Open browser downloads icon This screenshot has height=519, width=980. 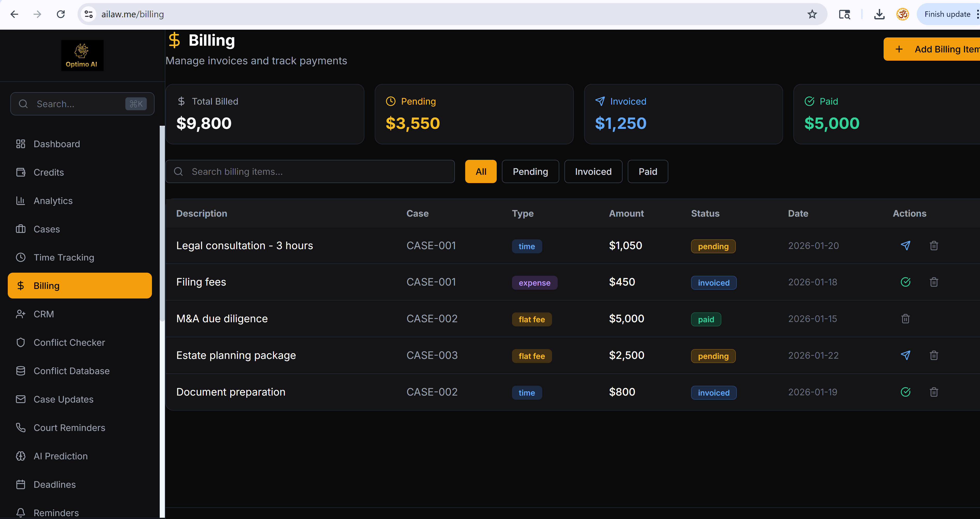(879, 14)
